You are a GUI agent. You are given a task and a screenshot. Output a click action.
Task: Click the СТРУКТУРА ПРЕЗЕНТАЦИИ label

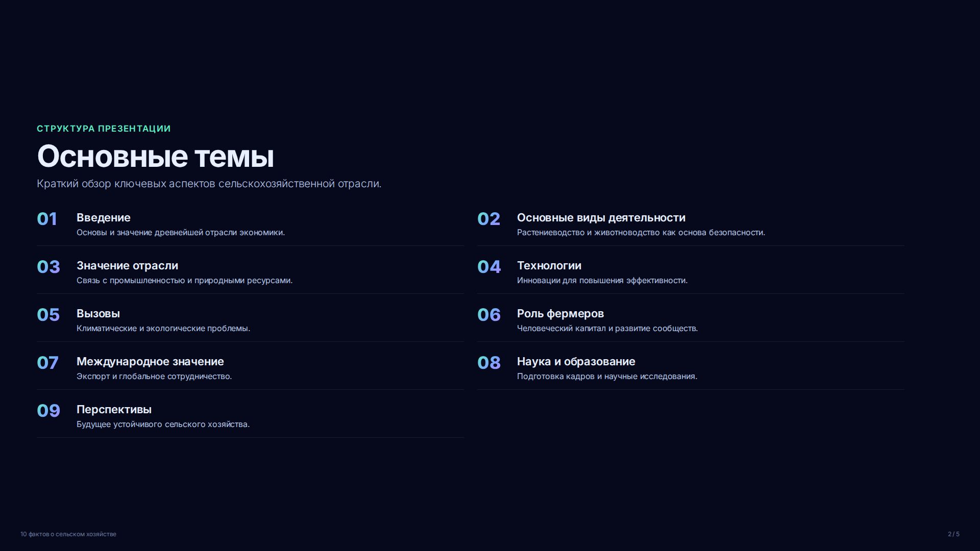pyautogui.click(x=104, y=129)
